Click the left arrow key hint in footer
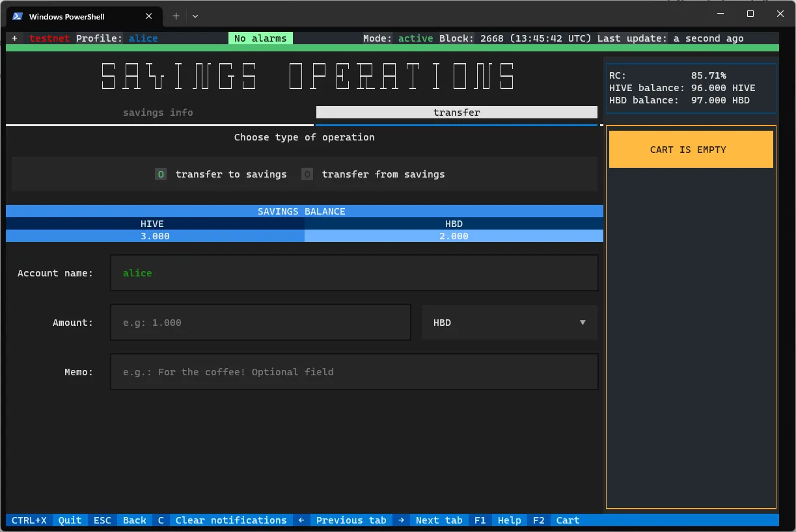The height and width of the screenshot is (532, 796). point(301,520)
